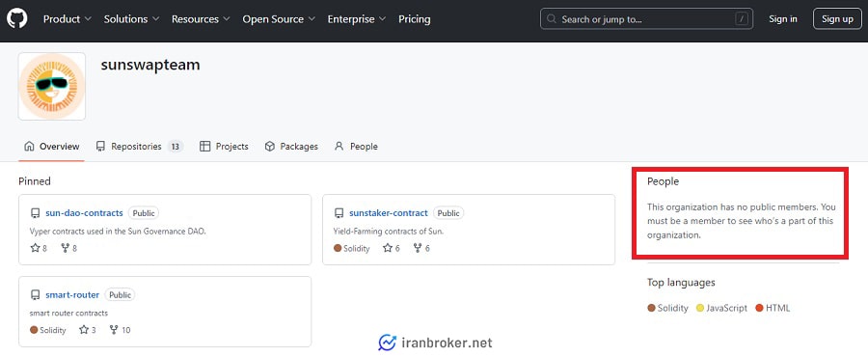Click the repo icon beside sun-dao-contracts
Viewport: 868px width, 357px height.
pyautogui.click(x=35, y=213)
